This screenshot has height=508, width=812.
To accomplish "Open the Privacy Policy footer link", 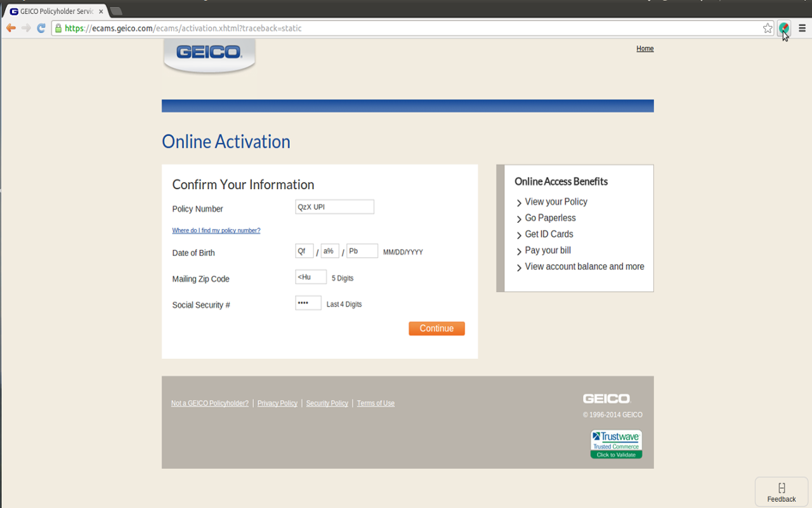I will [x=277, y=403].
